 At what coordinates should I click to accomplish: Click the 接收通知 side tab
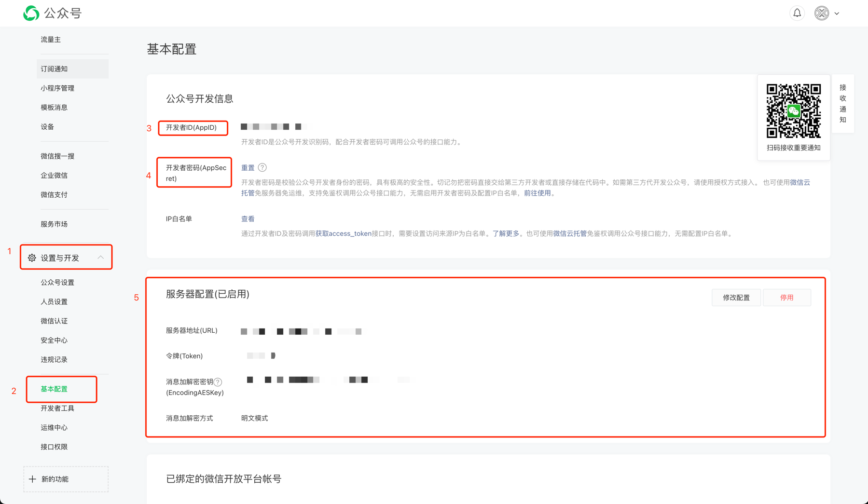(843, 103)
